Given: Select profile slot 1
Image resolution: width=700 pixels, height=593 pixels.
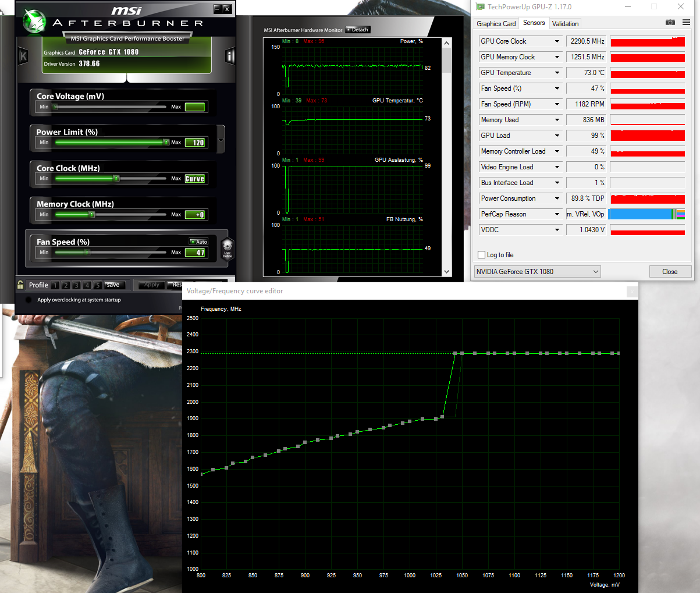Looking at the screenshot, I should click(55, 285).
